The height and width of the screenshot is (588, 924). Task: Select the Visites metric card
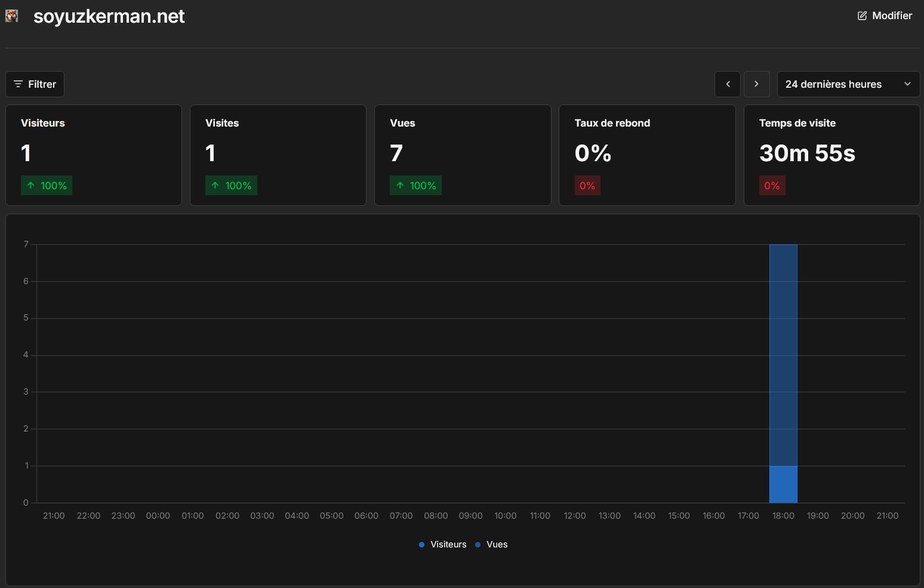click(x=278, y=155)
